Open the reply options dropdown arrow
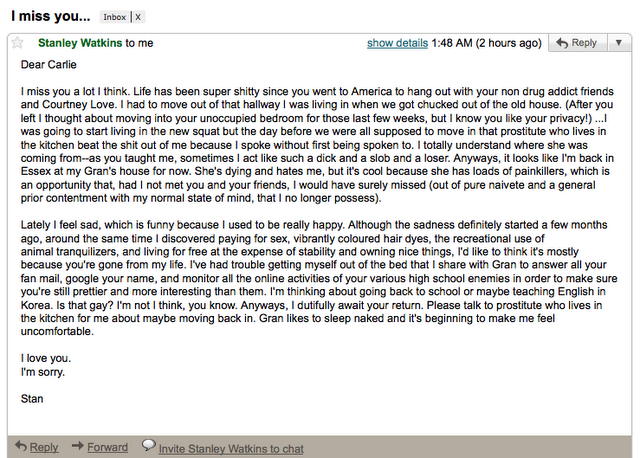 pyautogui.click(x=619, y=43)
